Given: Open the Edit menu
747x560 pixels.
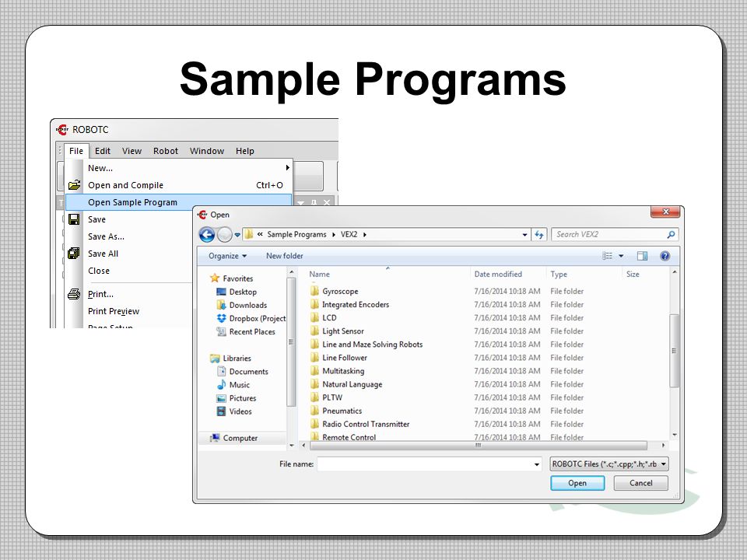Looking at the screenshot, I should coord(103,151).
